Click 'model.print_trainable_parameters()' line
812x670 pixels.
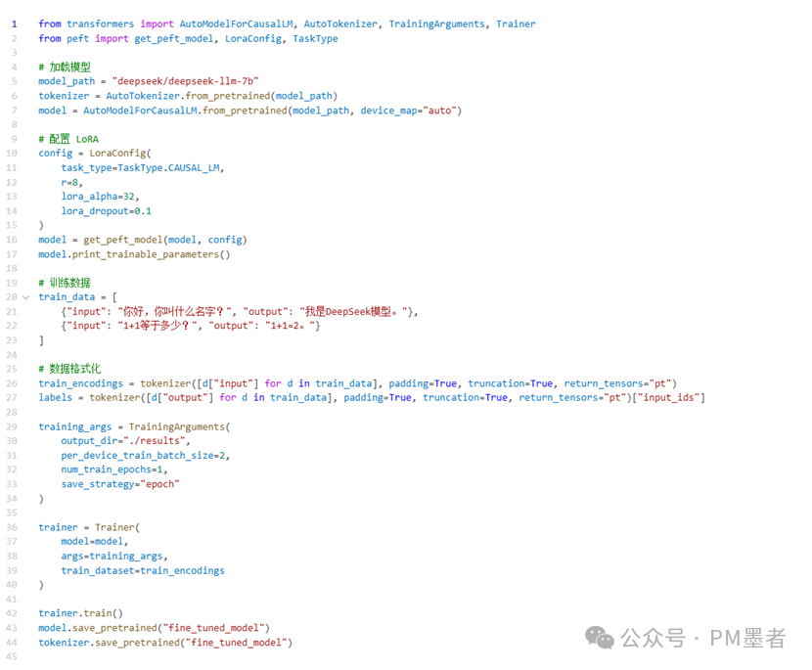pyautogui.click(x=134, y=254)
